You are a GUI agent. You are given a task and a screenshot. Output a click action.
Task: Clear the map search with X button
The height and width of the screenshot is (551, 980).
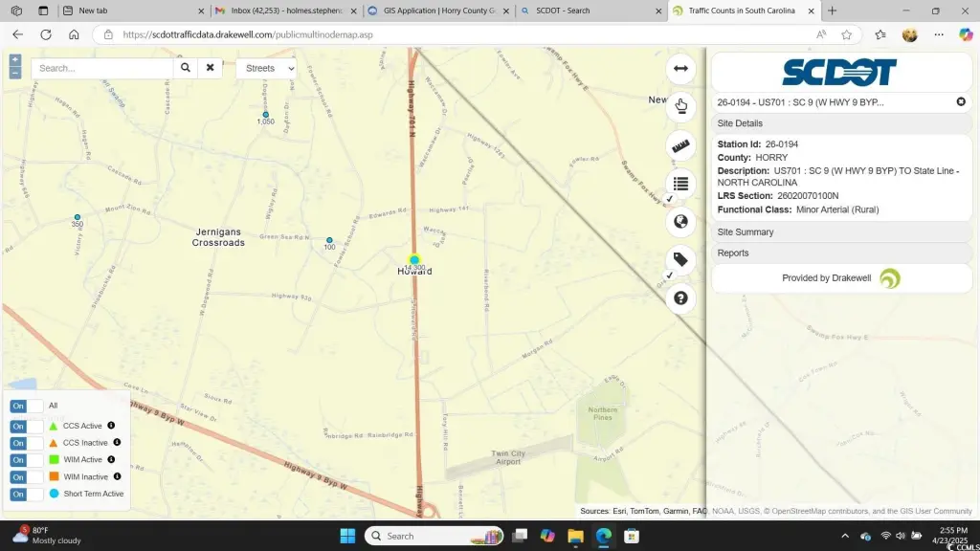point(211,69)
